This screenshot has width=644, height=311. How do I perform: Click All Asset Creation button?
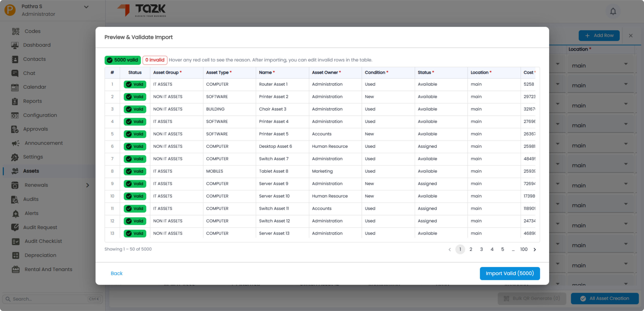(605, 298)
